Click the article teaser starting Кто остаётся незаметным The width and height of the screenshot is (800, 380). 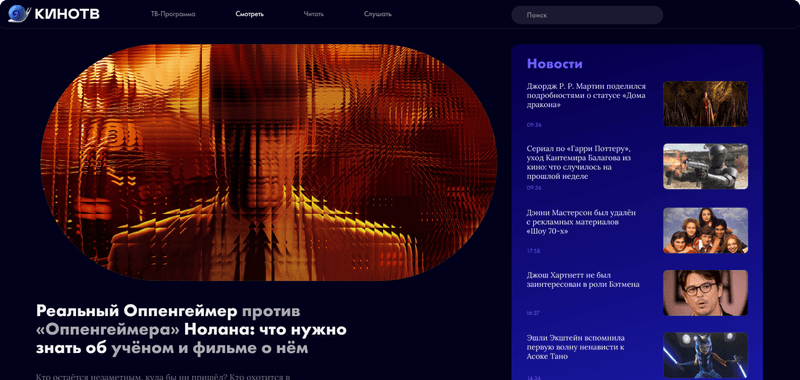tap(163, 377)
